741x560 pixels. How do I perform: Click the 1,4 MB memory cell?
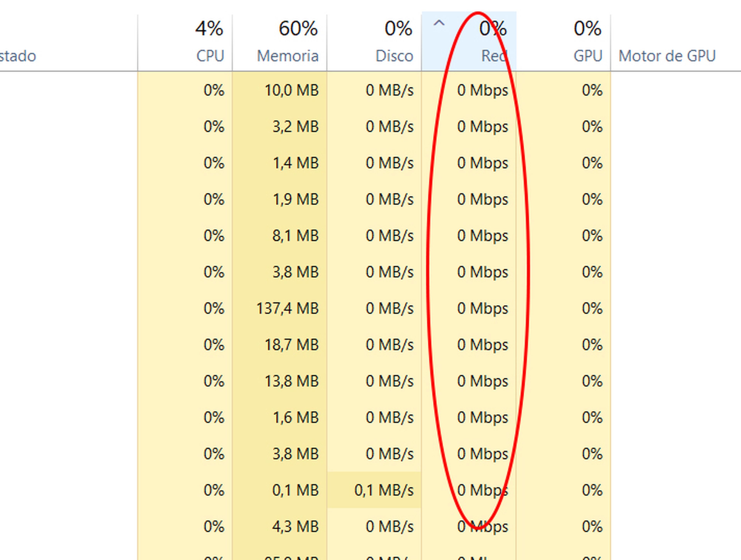(x=295, y=163)
